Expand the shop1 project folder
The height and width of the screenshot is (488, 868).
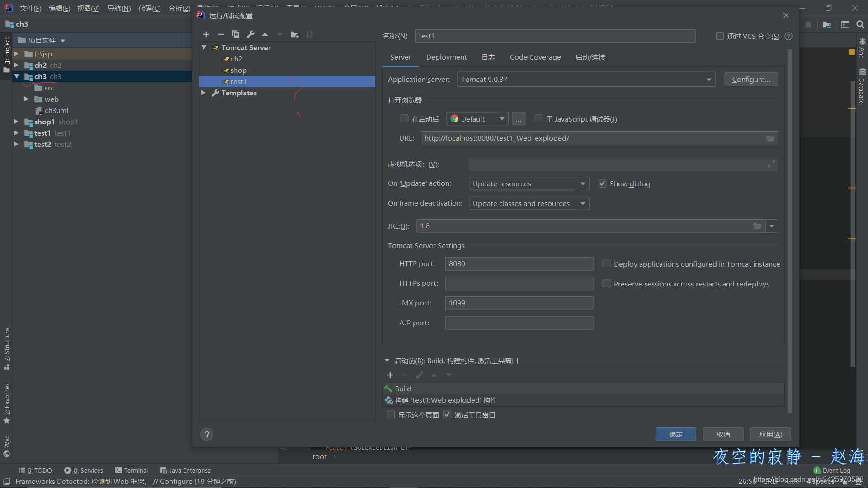click(16, 122)
